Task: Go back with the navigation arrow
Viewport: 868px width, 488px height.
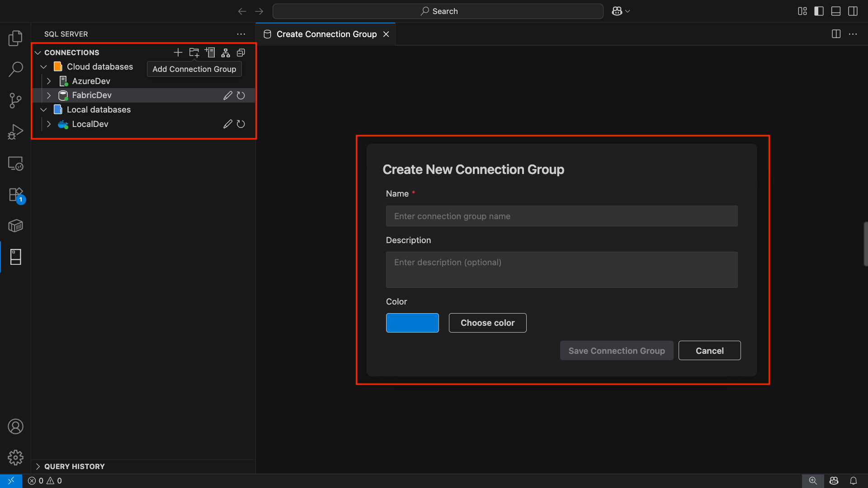Action: pyautogui.click(x=242, y=11)
